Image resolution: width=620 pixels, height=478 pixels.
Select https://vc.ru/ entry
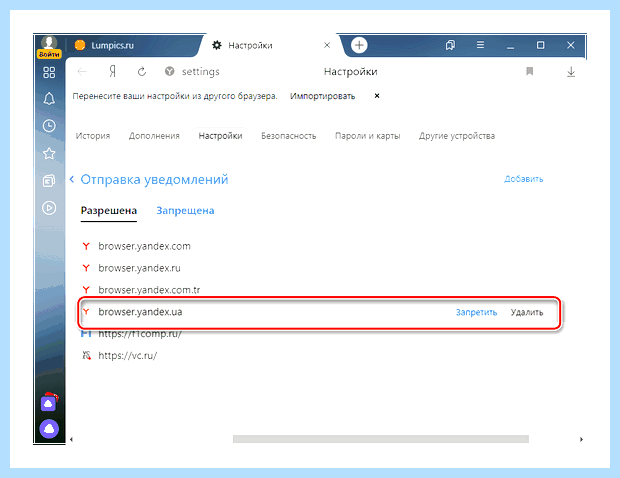click(127, 355)
